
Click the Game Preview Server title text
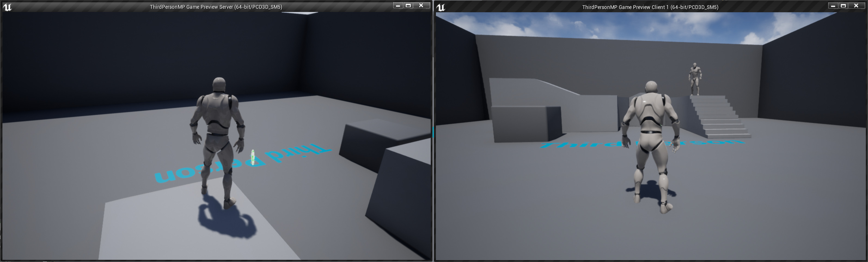pos(216,7)
